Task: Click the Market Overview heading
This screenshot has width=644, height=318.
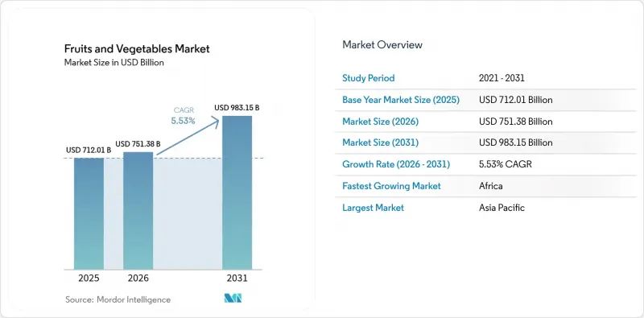Action: pyautogui.click(x=382, y=45)
